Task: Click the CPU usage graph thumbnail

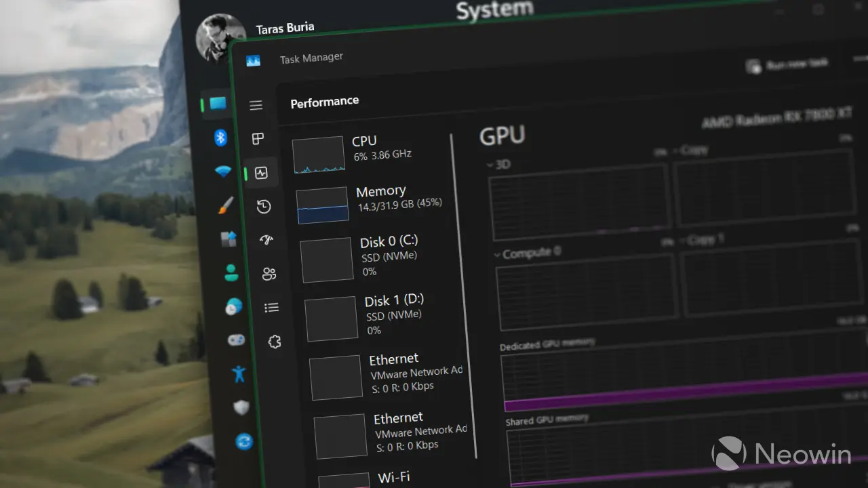Action: tap(319, 154)
